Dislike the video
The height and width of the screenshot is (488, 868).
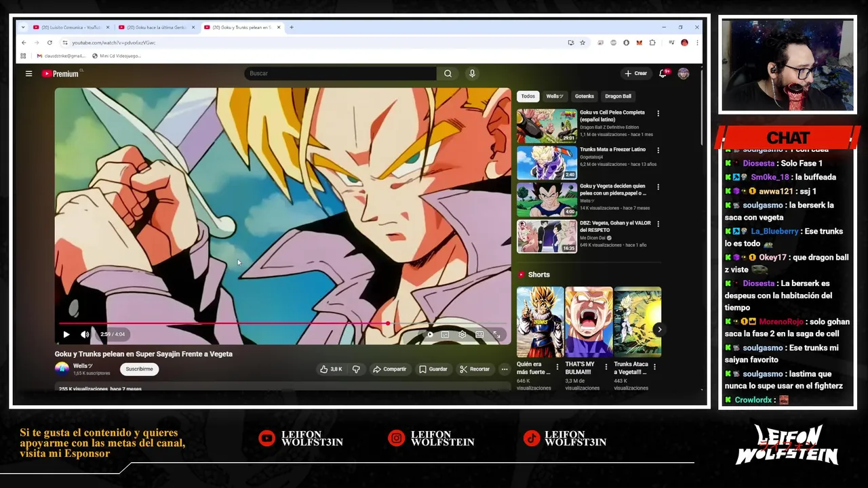point(356,369)
